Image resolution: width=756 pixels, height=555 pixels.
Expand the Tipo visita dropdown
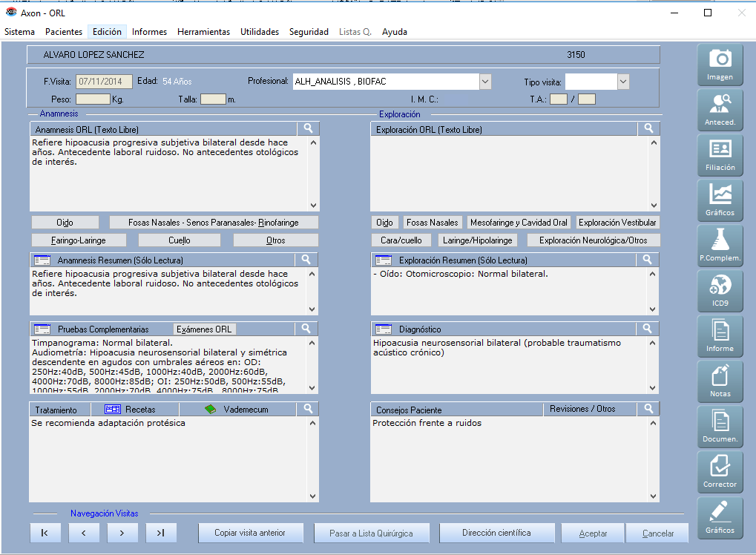point(623,82)
